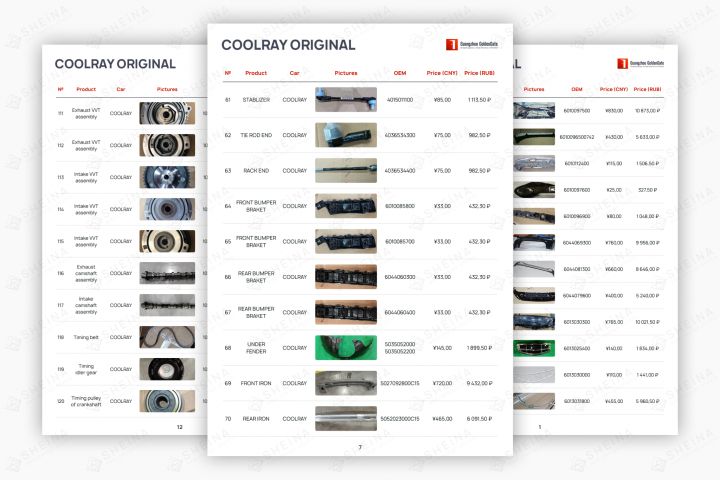The image size is (720, 480).
Task: Click page number 7 on center page
Action: tap(360, 447)
